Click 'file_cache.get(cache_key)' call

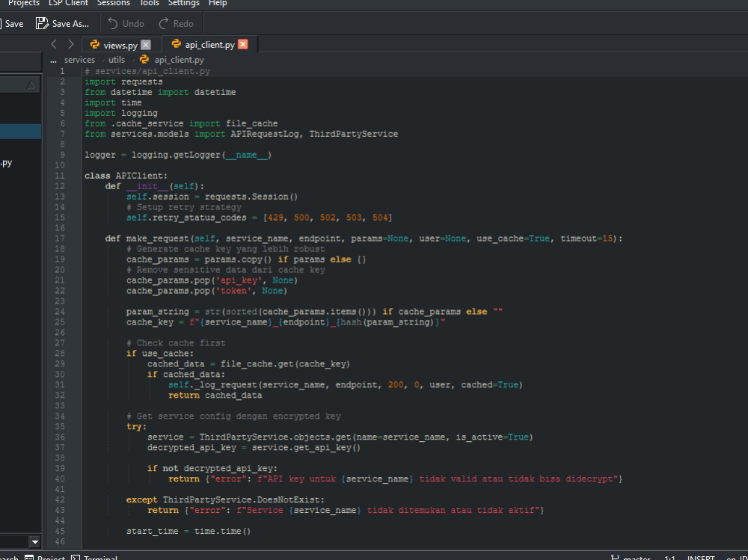point(285,364)
